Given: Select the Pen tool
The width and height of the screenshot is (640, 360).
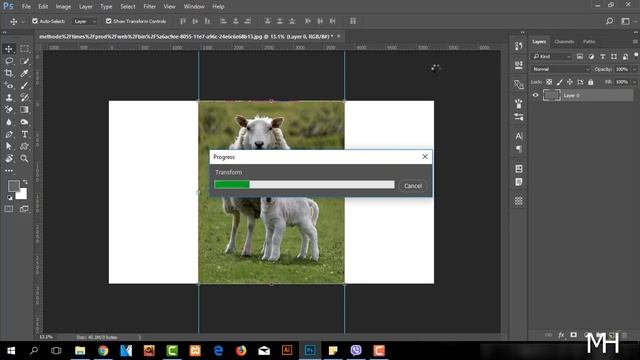Looking at the screenshot, I should coord(9,134).
